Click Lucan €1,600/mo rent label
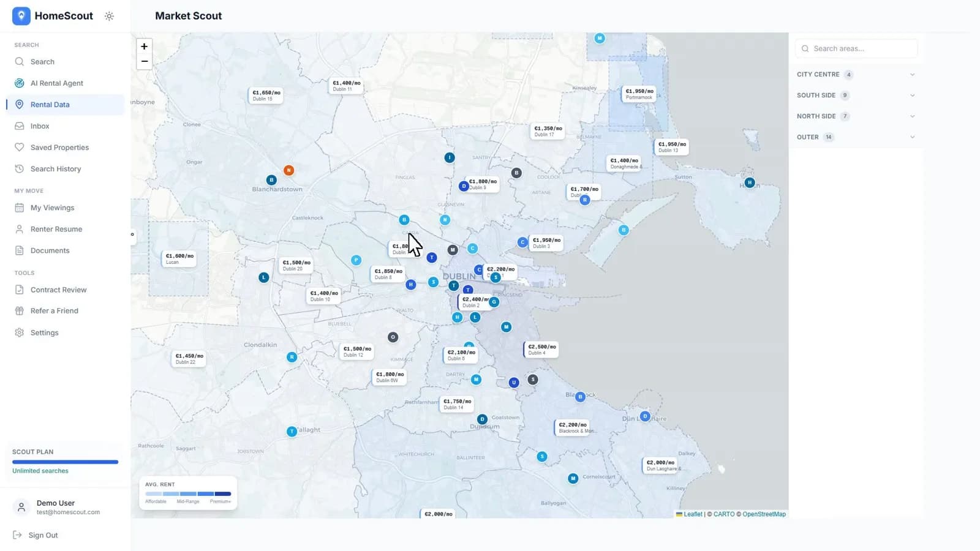Image resolution: width=980 pixels, height=551 pixels. click(x=180, y=259)
